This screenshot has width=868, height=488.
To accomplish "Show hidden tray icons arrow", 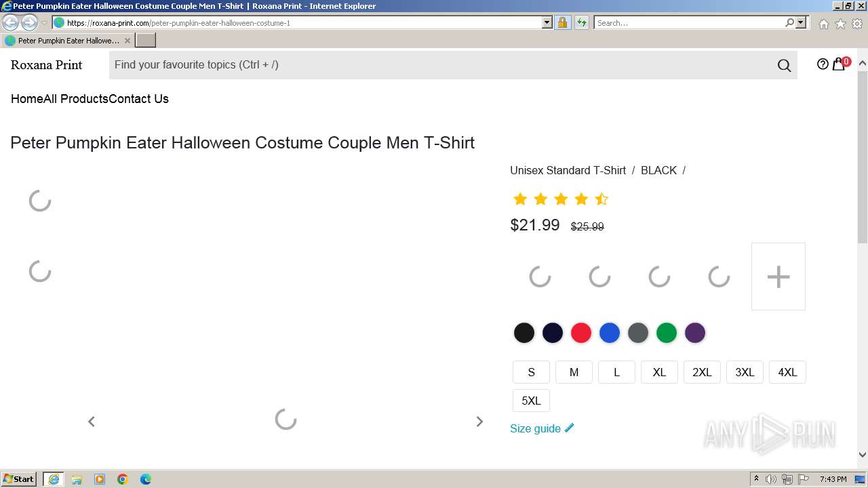I will [x=756, y=479].
